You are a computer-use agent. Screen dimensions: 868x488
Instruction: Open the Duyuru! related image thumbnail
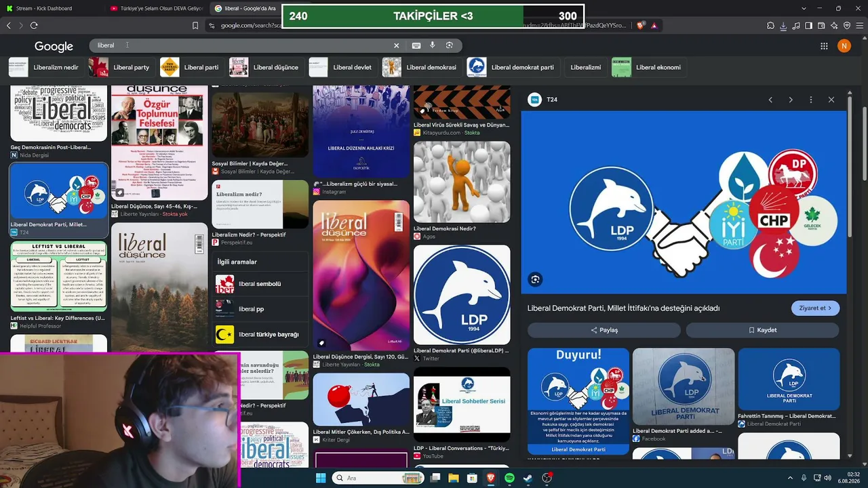click(578, 401)
